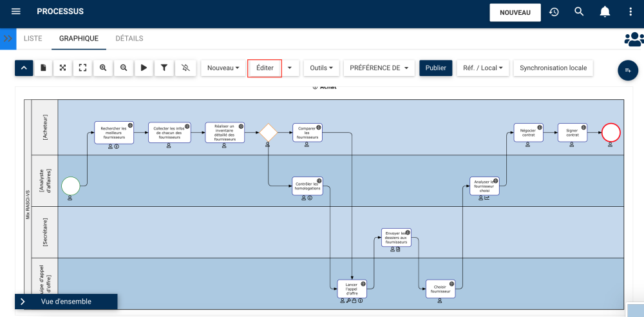The width and height of the screenshot is (644, 317).
Task: Open the history clock icon
Action: pyautogui.click(x=554, y=12)
